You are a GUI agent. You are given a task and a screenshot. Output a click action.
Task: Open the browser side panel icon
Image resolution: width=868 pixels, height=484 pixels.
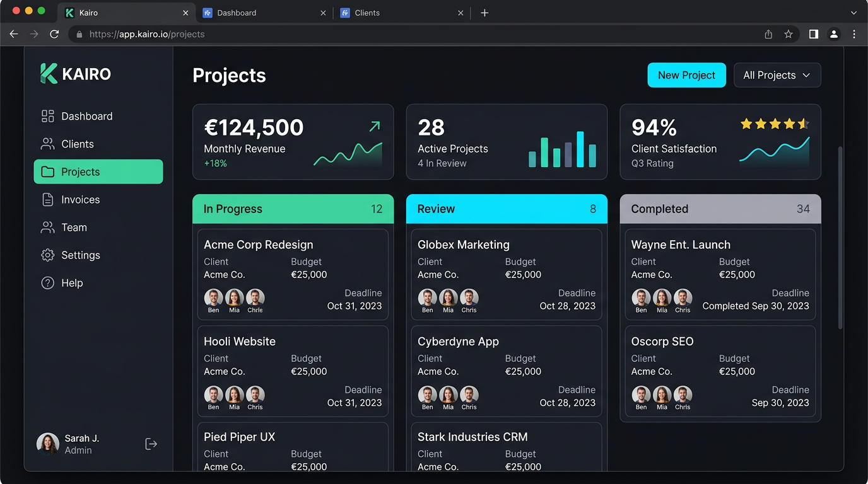(x=813, y=34)
